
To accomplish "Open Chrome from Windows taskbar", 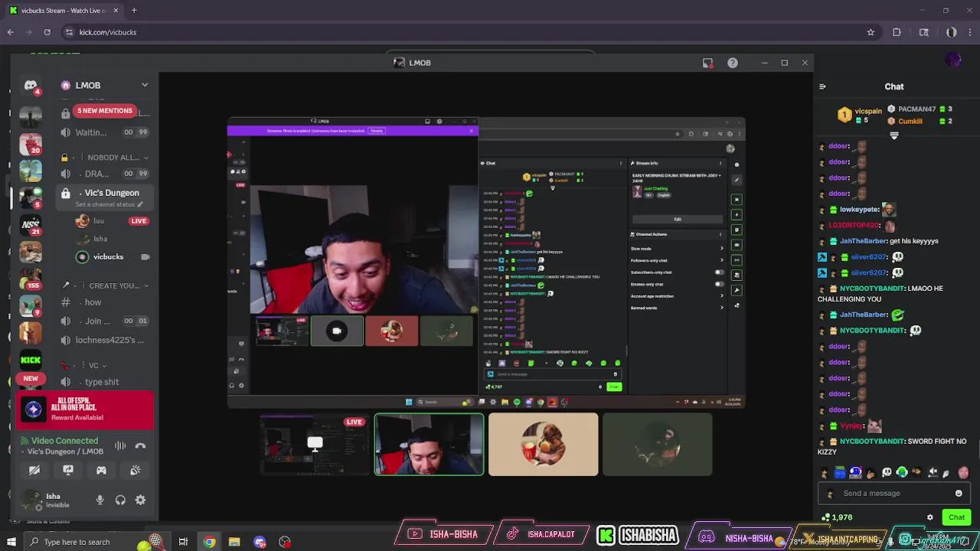I will click(x=209, y=542).
